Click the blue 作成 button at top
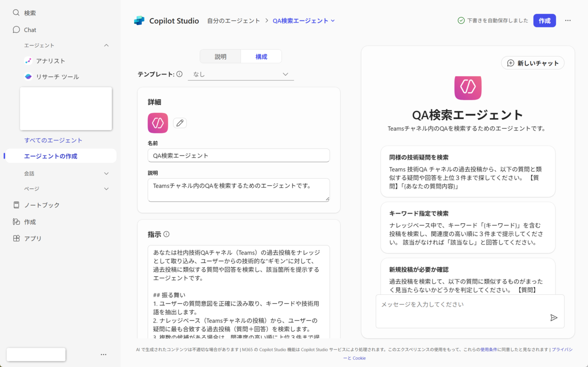Image resolution: width=588 pixels, height=367 pixels. click(544, 21)
